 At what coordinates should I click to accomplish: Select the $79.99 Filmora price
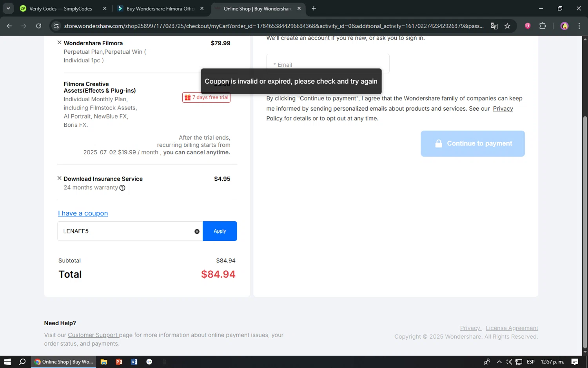pyautogui.click(x=220, y=43)
